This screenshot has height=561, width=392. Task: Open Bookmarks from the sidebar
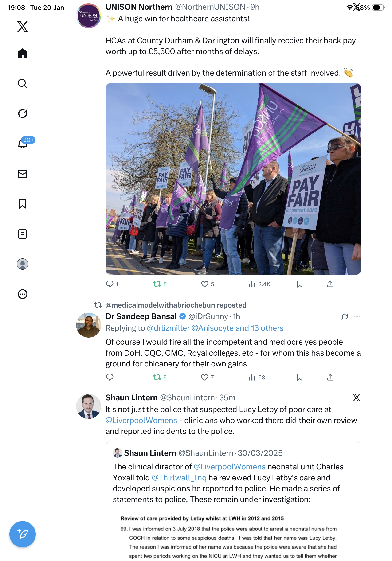pos(23,204)
